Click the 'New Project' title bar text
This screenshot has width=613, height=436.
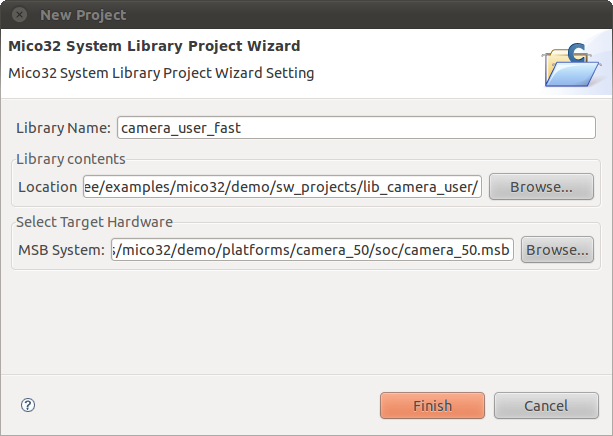83,15
